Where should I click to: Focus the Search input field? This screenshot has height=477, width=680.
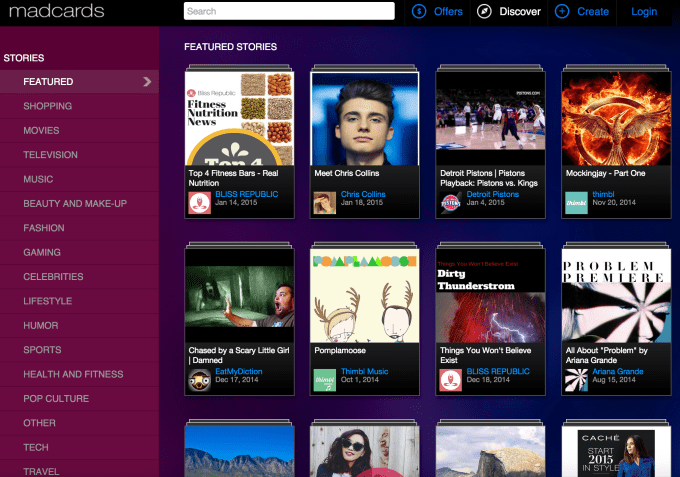click(289, 12)
